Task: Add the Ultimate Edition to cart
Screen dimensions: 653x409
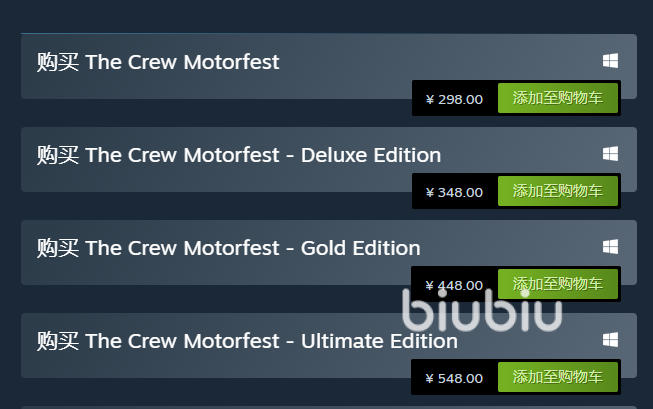Action: [x=558, y=377]
